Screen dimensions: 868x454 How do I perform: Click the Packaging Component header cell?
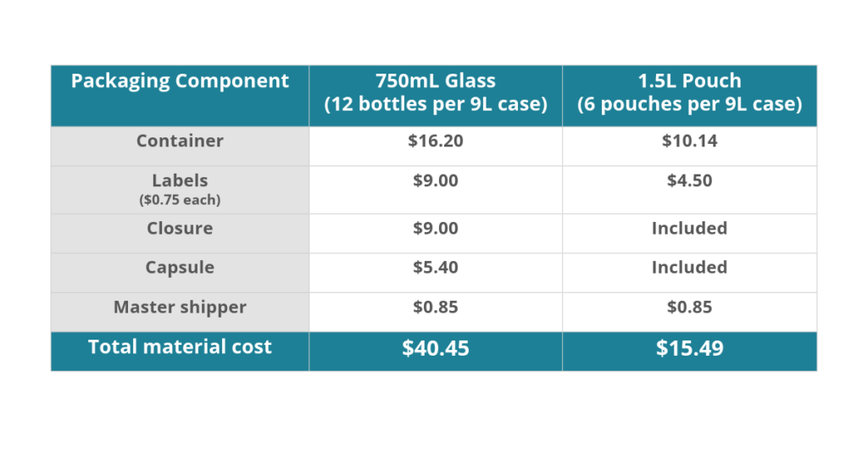coord(180,96)
